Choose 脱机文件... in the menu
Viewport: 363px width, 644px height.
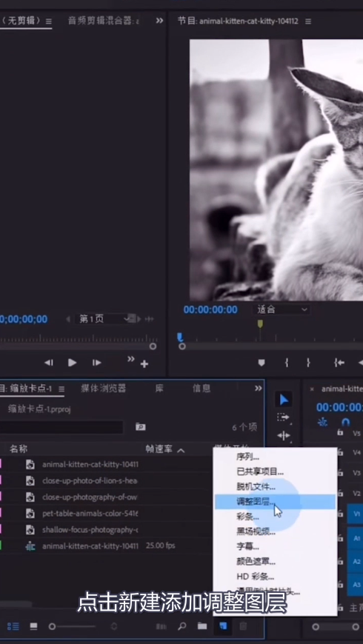276,486
